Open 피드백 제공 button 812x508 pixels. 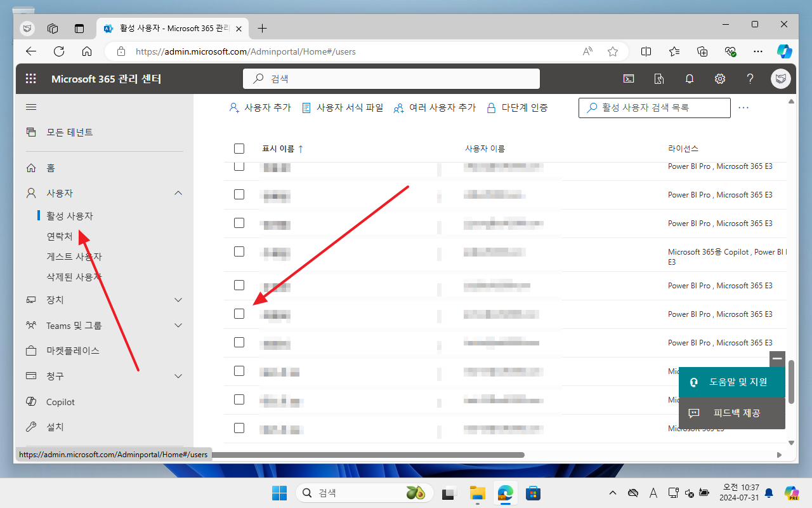732,413
